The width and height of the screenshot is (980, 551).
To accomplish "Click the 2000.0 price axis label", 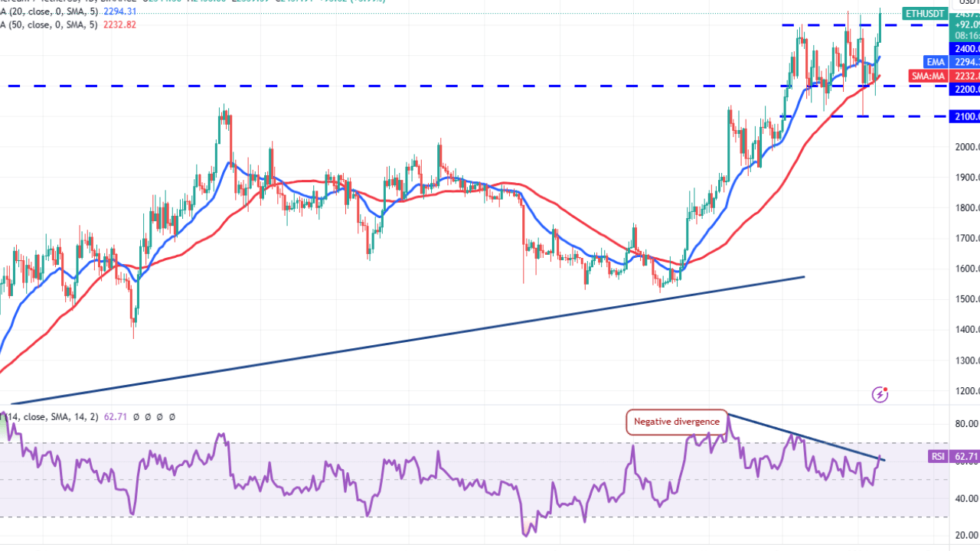I will point(966,147).
